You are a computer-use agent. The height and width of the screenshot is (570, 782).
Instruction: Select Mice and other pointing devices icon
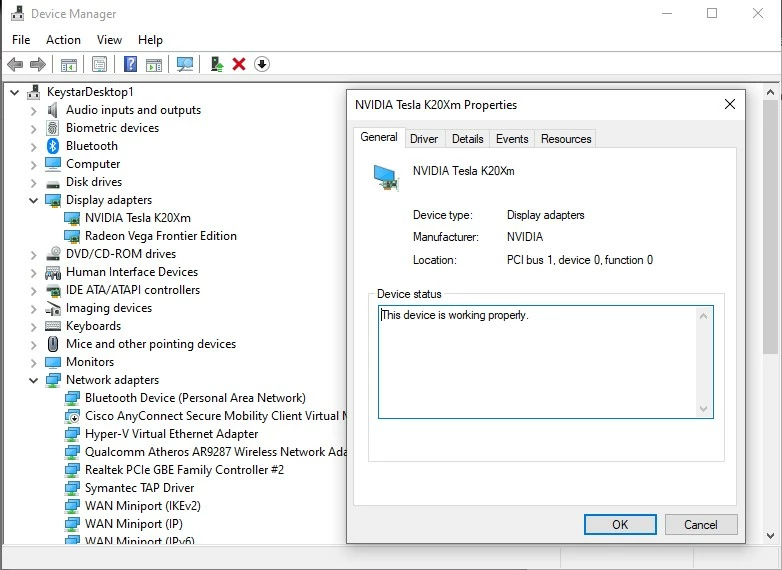pos(53,344)
